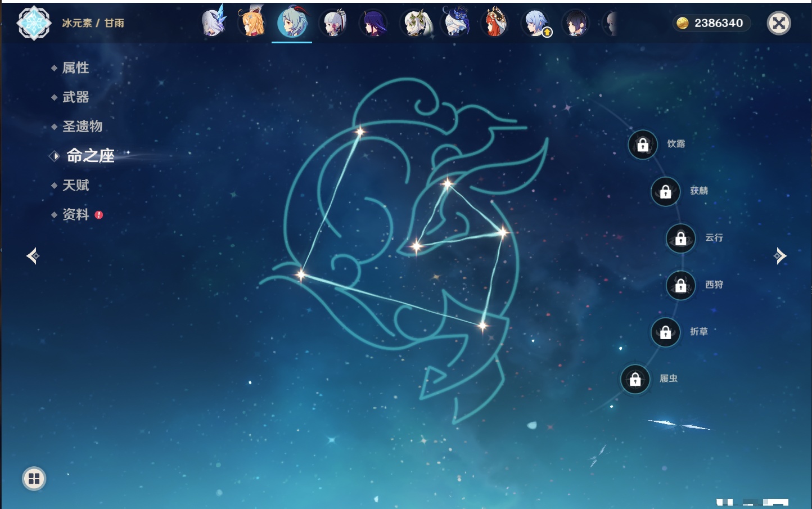The image size is (812, 509).
Task: Click the 获麟 constellation label
Action: click(699, 191)
